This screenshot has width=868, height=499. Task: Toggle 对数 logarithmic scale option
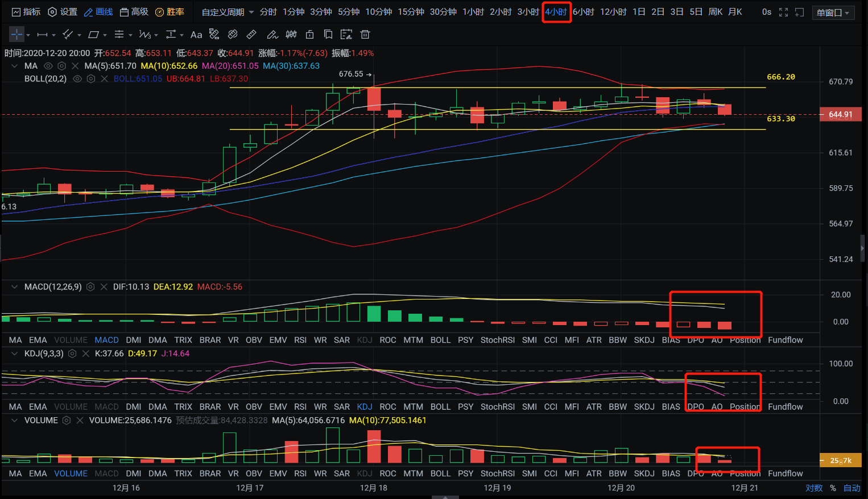(x=813, y=488)
